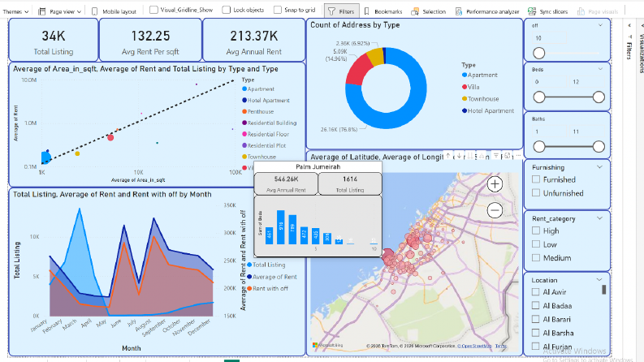The image size is (644, 362).
Task: Click the off value field showing 10
Action: tap(549, 38)
